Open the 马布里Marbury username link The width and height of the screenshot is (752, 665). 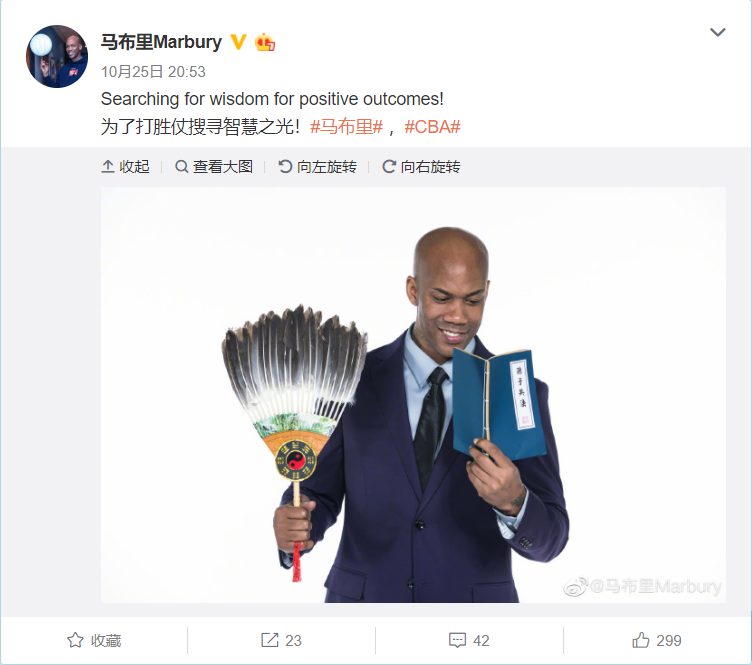click(x=161, y=42)
